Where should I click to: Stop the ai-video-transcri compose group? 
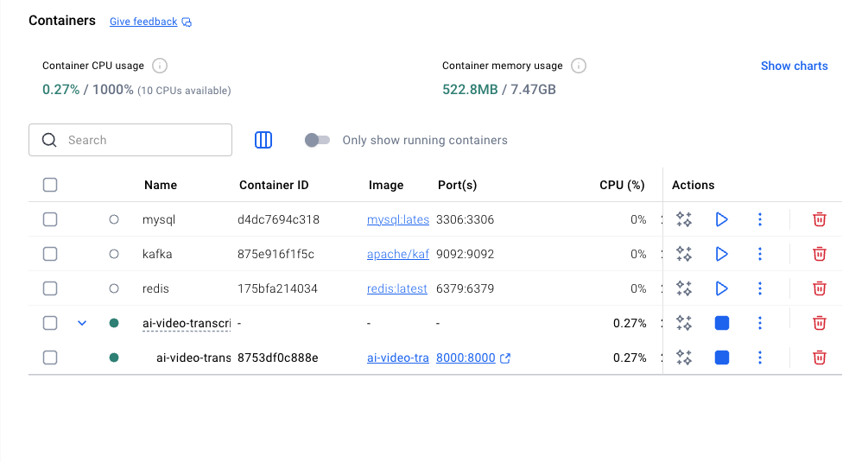tap(722, 323)
